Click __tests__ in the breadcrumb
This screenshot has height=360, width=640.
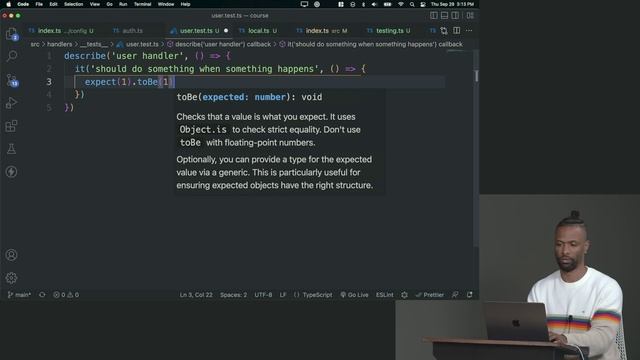(x=93, y=44)
